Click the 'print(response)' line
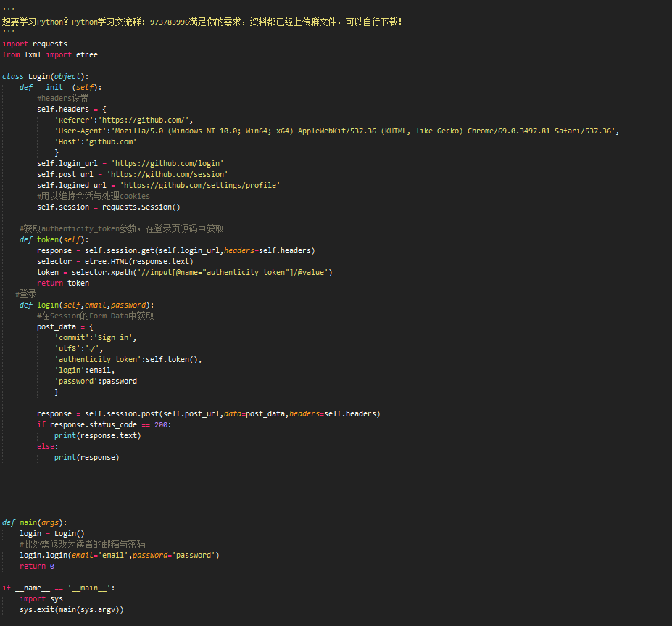Viewport: 672px width, 626px height. coord(86,458)
